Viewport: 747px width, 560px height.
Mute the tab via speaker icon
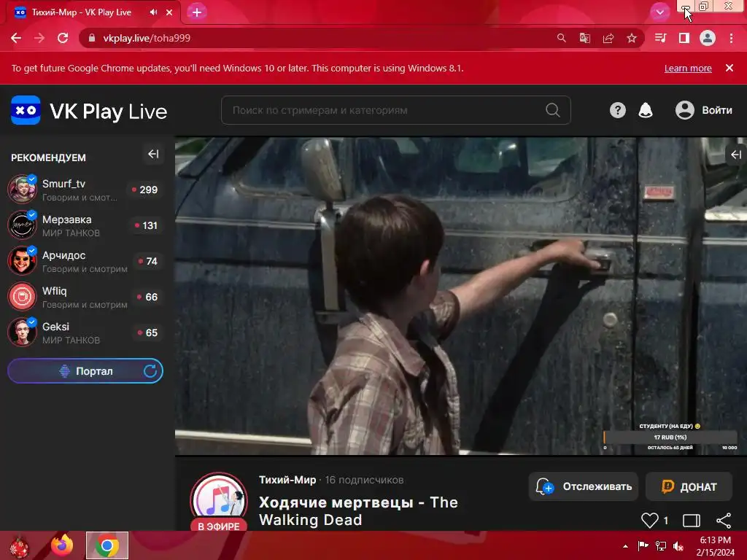(153, 12)
